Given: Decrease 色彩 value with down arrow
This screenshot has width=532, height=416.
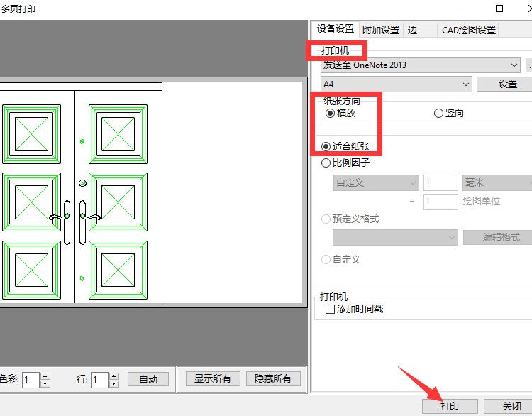Looking at the screenshot, I should click(45, 384).
